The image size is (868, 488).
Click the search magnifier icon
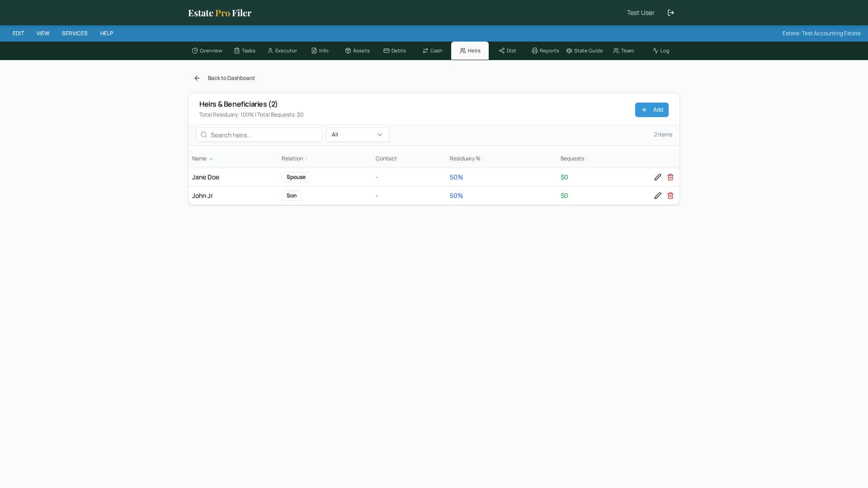click(x=204, y=135)
